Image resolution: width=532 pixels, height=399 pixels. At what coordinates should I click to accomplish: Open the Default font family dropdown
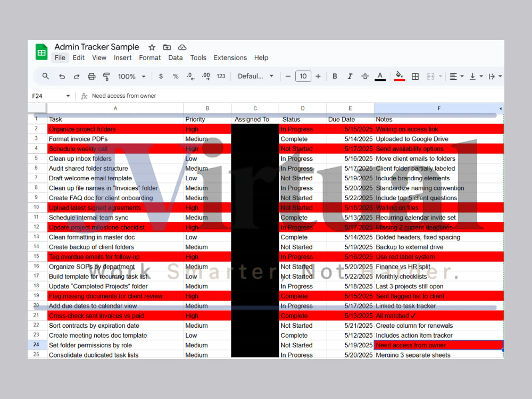click(x=255, y=76)
